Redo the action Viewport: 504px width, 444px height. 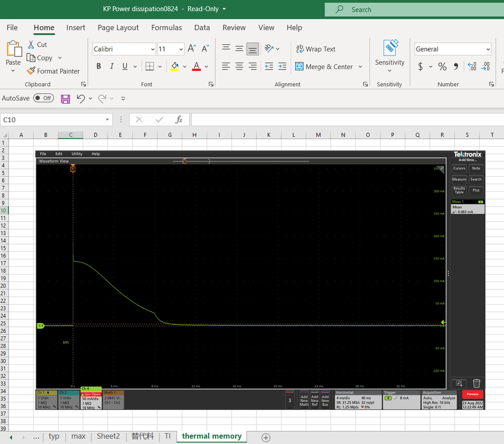(102, 98)
